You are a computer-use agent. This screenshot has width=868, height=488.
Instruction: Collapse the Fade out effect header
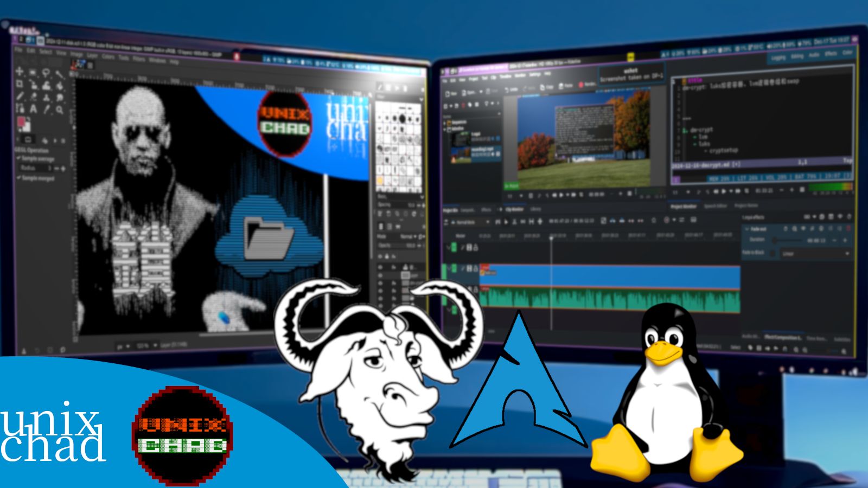(746, 229)
